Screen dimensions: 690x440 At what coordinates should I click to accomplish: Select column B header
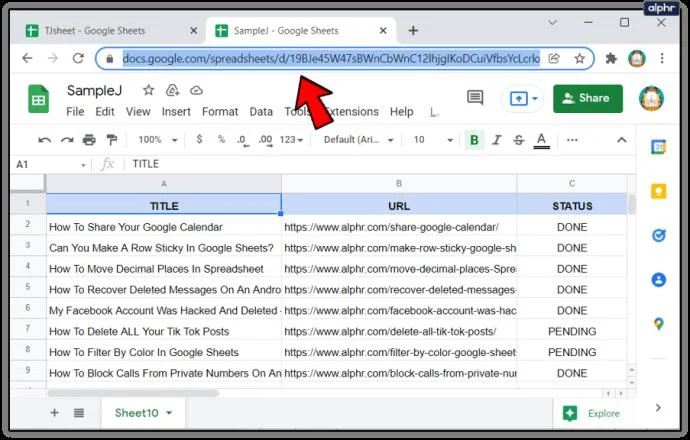click(x=399, y=183)
